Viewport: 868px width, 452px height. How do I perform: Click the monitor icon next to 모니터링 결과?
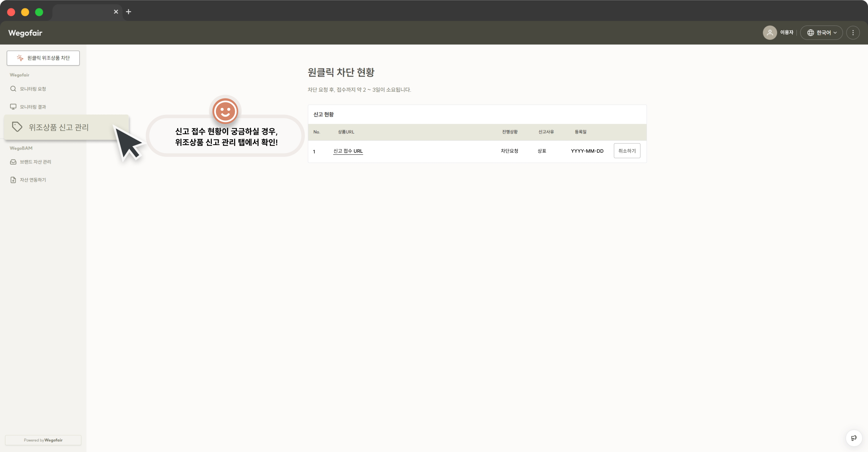click(x=13, y=107)
